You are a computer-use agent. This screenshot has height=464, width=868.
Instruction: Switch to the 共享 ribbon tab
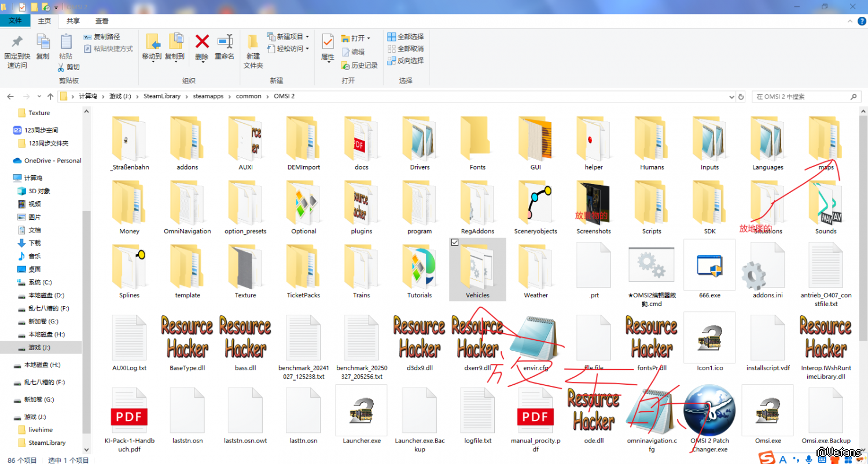[73, 21]
